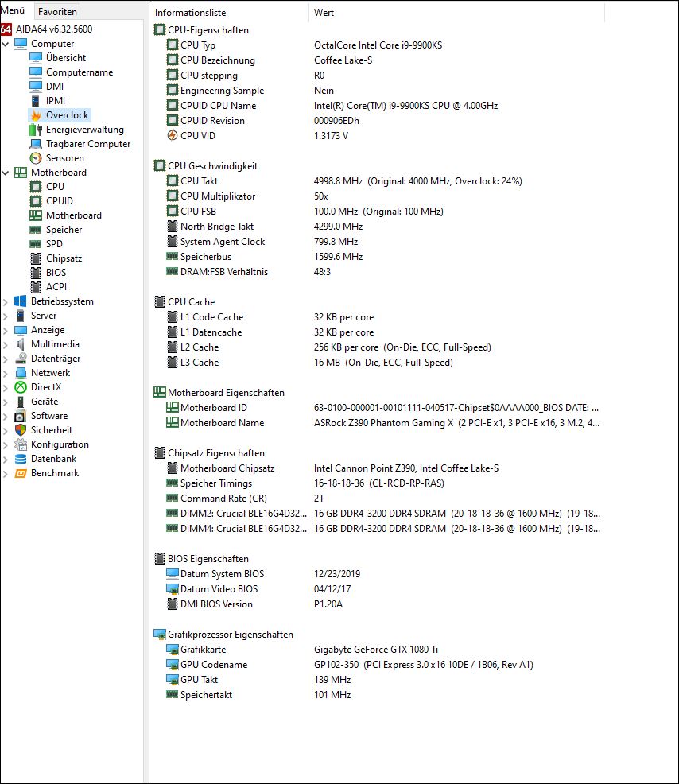Expand the Geräte tree node

click(6, 402)
